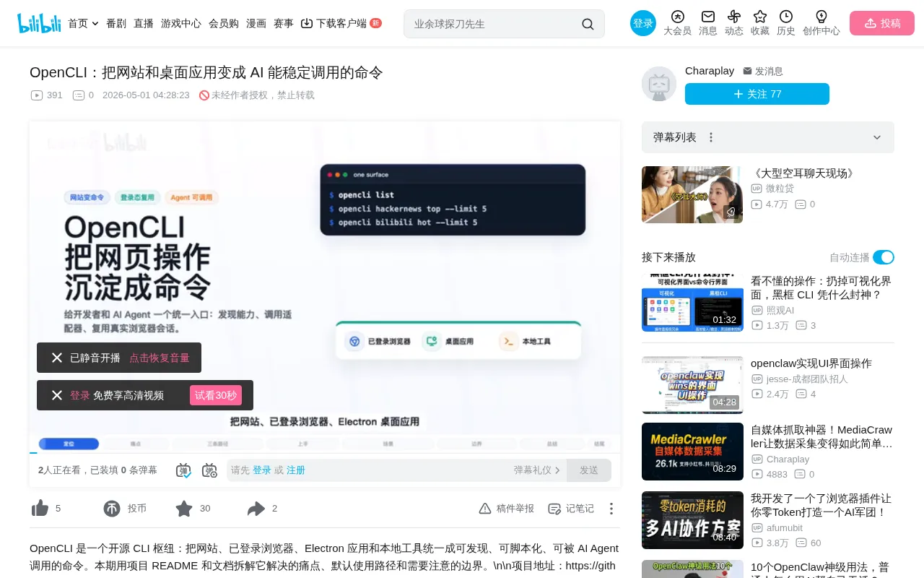Click the search magnifier icon

pyautogui.click(x=588, y=24)
